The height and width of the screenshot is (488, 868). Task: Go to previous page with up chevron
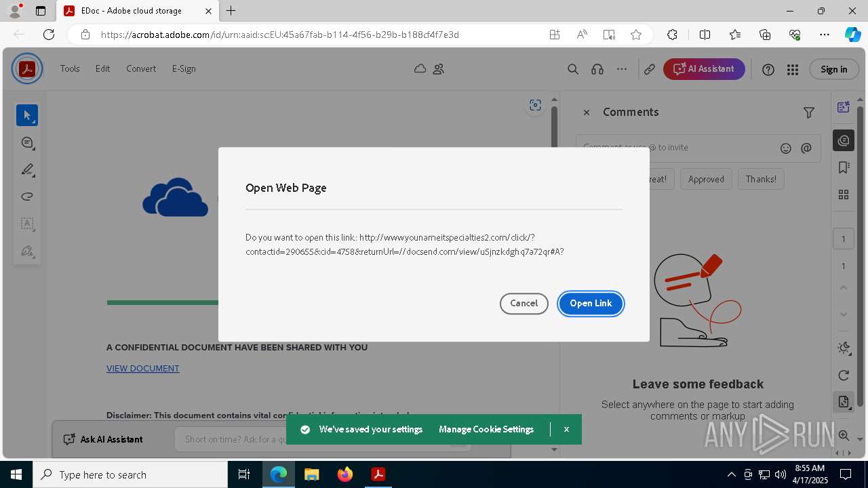[x=844, y=287]
